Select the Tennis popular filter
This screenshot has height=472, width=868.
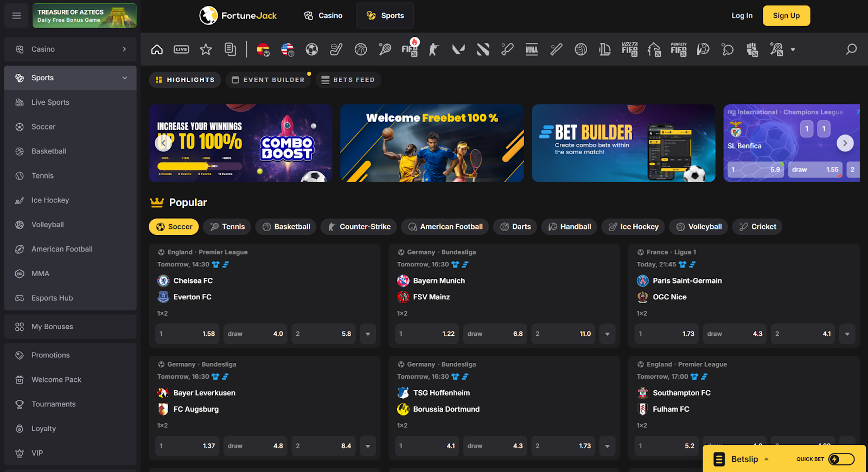coord(227,227)
